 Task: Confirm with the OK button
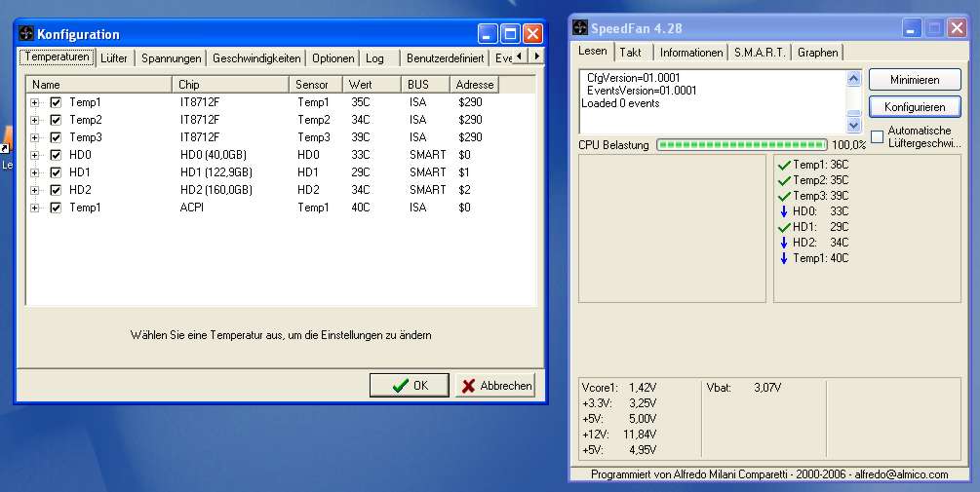pyautogui.click(x=410, y=385)
